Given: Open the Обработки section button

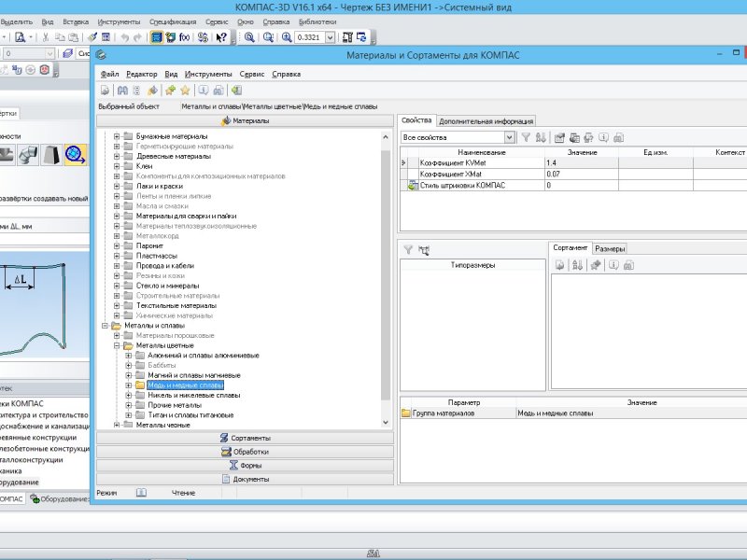Looking at the screenshot, I should point(246,452).
